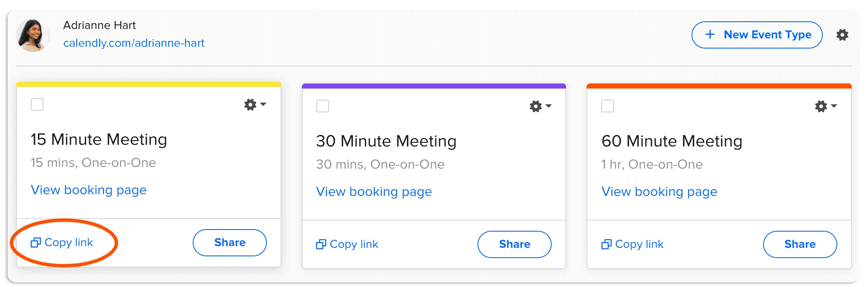Open account settings gear beside New Event Type
Image resolution: width=868 pixels, height=287 pixels.
click(842, 35)
